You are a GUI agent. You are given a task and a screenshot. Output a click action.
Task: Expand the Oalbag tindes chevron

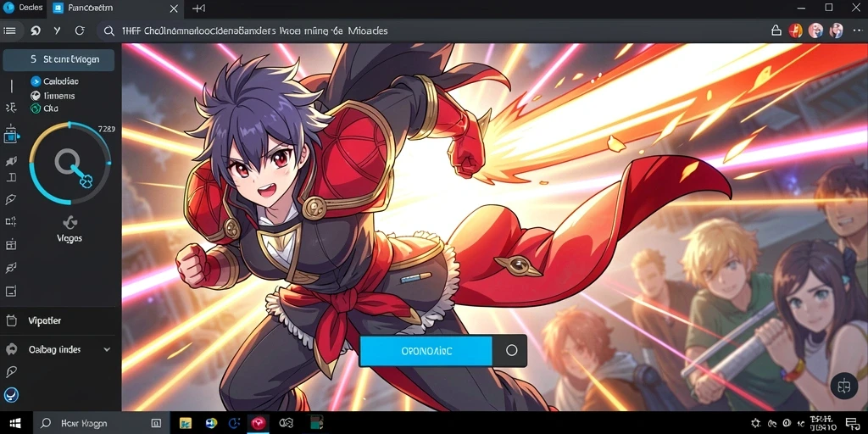[107, 350]
